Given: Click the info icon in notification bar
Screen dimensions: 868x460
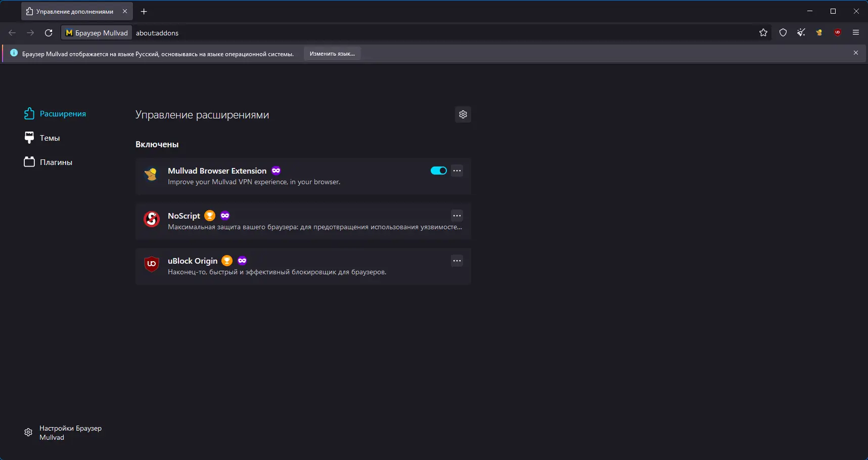Looking at the screenshot, I should coord(14,53).
